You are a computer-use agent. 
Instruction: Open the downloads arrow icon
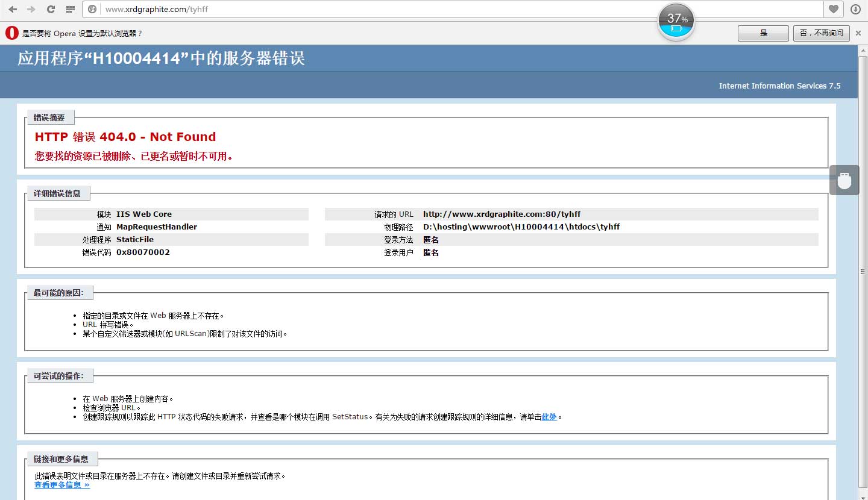pyautogui.click(x=855, y=9)
